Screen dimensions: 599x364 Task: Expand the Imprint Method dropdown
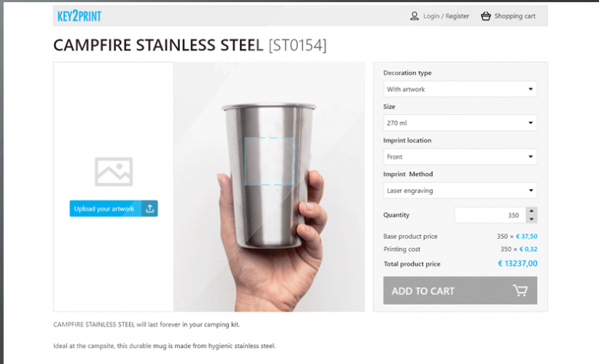[x=460, y=191]
